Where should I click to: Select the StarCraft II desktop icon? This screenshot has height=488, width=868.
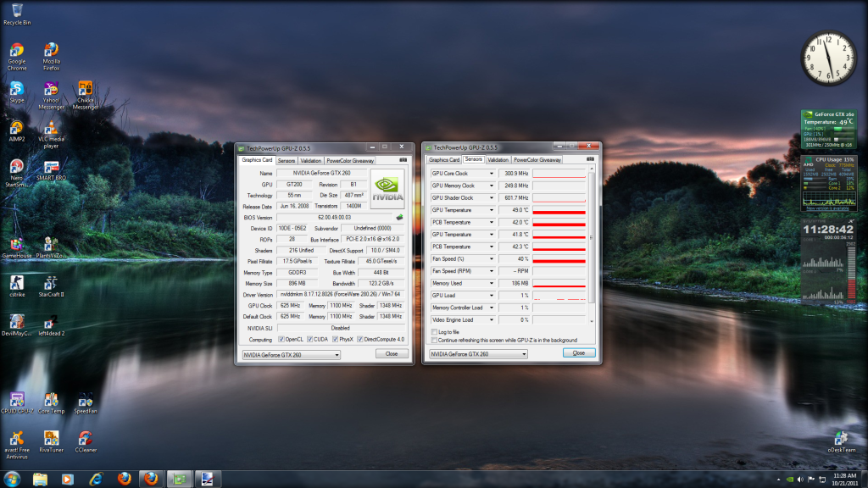click(x=51, y=286)
